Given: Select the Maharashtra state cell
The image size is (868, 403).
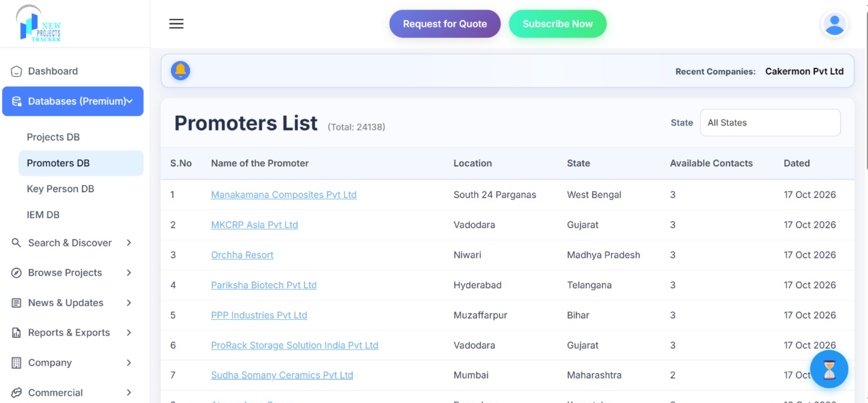Looking at the screenshot, I should (594, 375).
